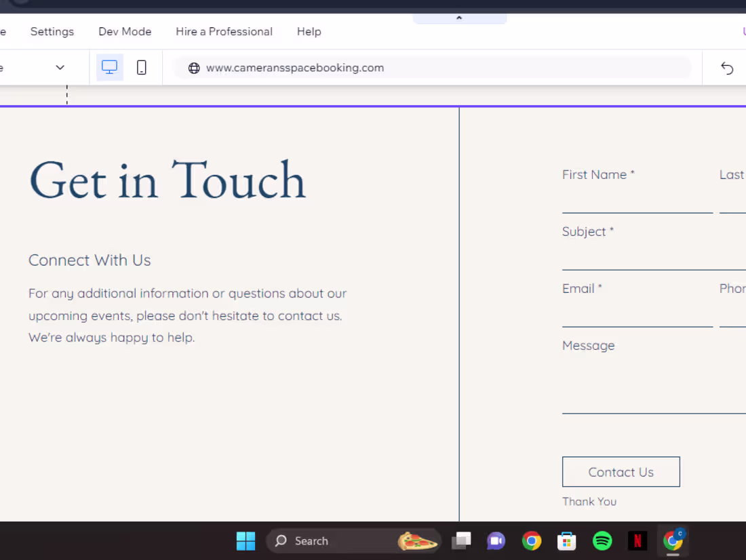The image size is (746, 560).
Task: Expand the page selector dropdown
Action: point(60,67)
